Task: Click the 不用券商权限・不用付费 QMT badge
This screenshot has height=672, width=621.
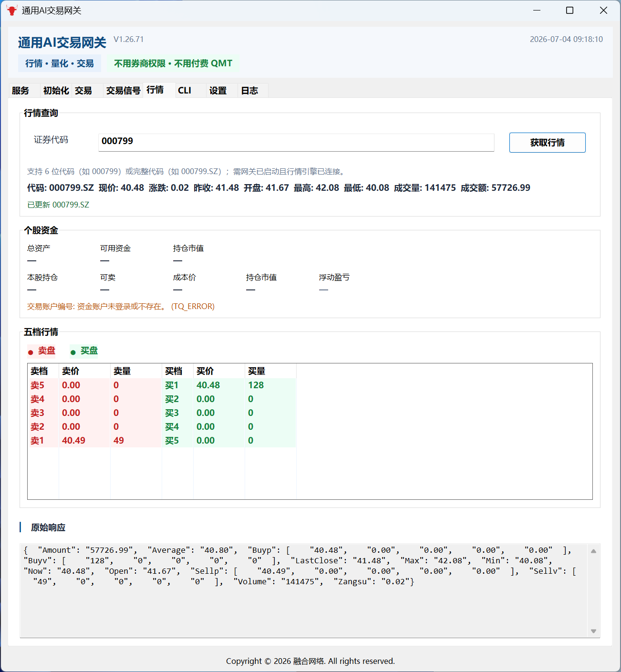Action: (x=173, y=63)
